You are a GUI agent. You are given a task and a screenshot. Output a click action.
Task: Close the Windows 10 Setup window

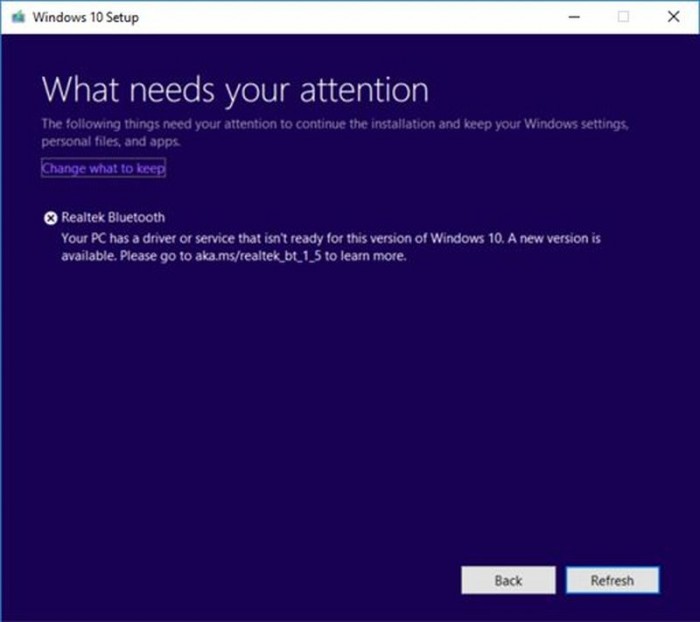click(x=672, y=17)
